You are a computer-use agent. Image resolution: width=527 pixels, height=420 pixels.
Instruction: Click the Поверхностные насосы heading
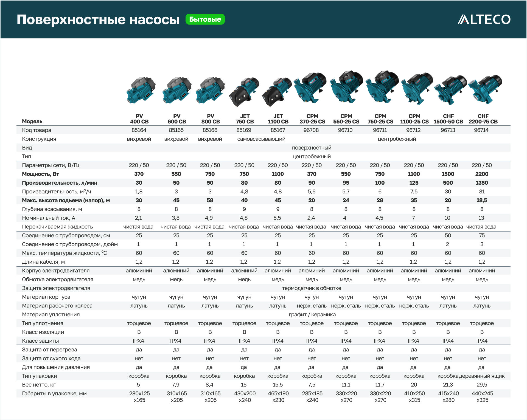(x=98, y=20)
